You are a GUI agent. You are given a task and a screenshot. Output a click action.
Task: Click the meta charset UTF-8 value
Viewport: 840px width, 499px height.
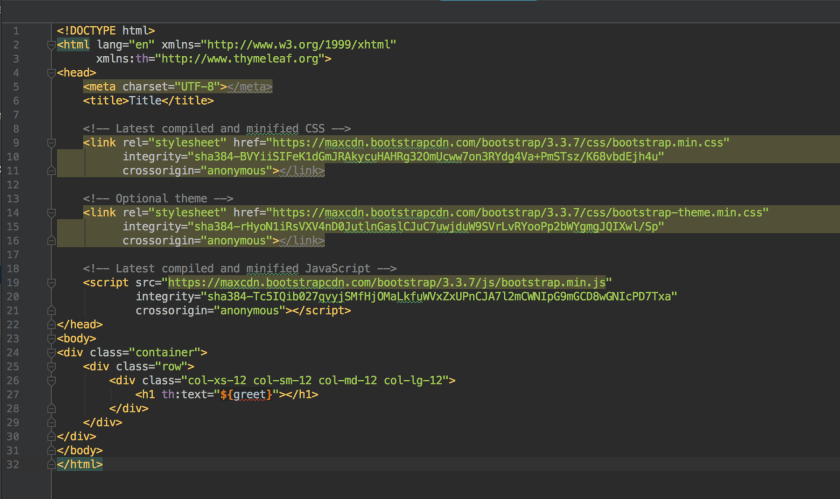[x=198, y=87]
